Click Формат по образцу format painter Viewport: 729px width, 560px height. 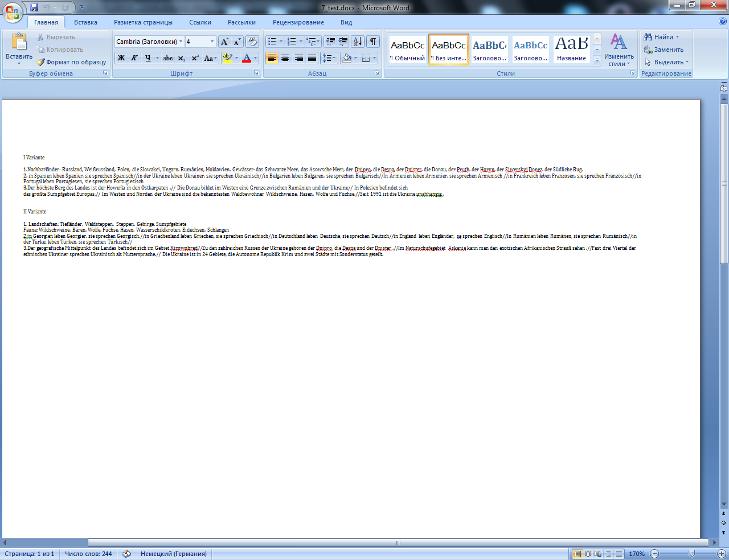point(72,62)
